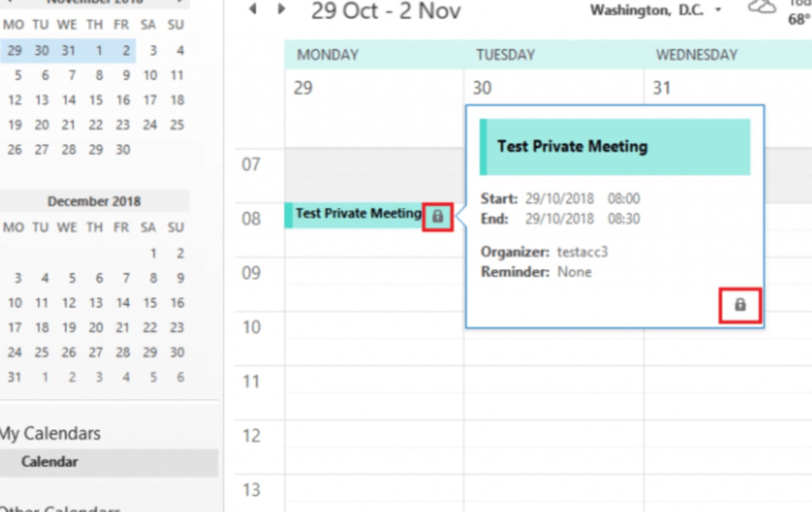812x512 pixels.
Task: Click the next week arrow
Action: pos(281,9)
